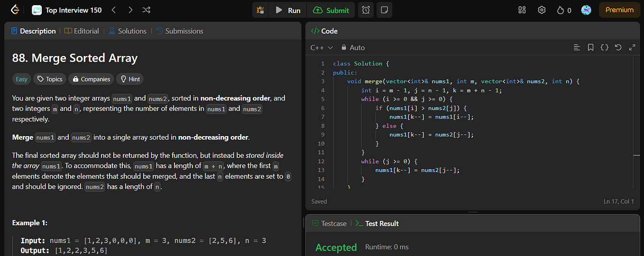Click the 'Ln 17, Col 1' status

pyautogui.click(x=619, y=201)
